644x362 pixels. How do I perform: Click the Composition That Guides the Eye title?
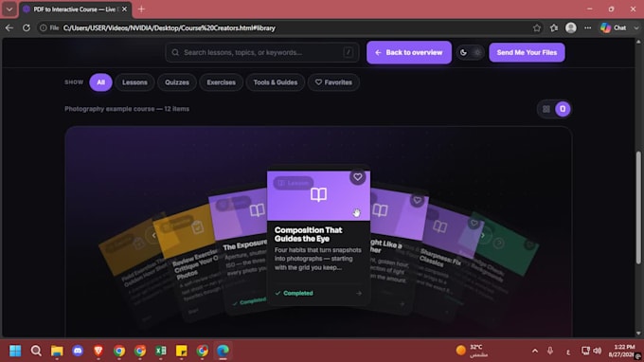pos(309,234)
